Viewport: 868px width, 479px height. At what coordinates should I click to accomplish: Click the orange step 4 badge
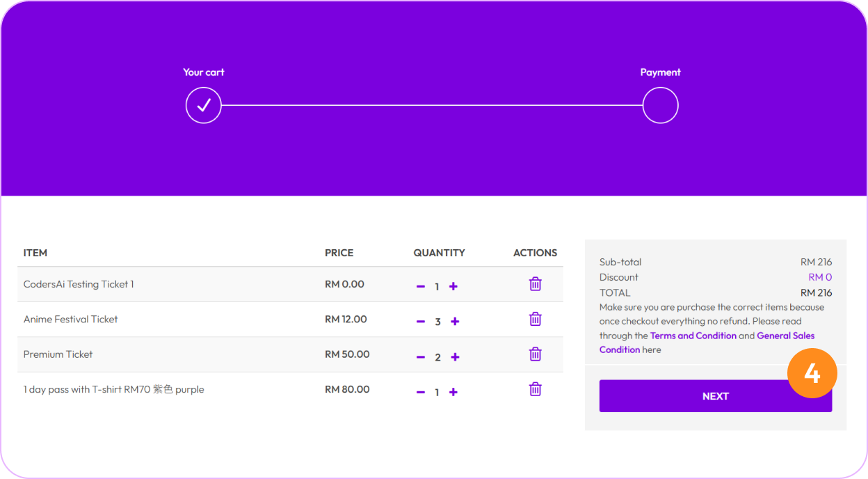[812, 374]
